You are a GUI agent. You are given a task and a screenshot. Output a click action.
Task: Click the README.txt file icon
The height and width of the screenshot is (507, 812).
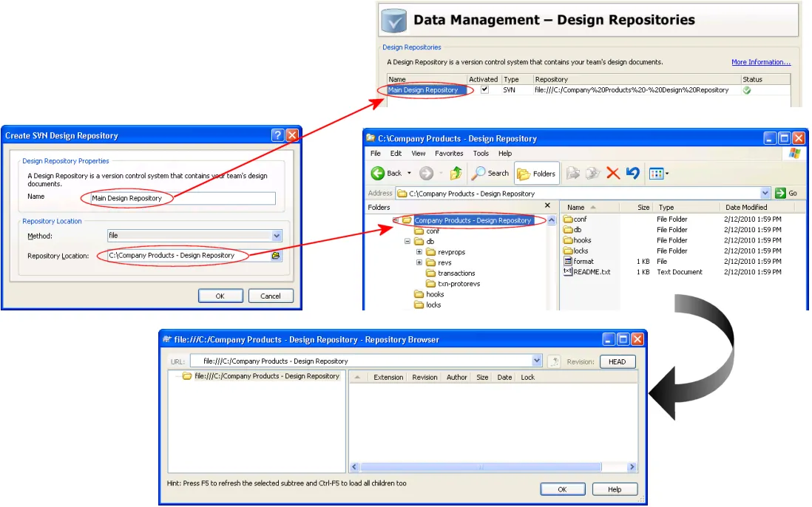(568, 272)
